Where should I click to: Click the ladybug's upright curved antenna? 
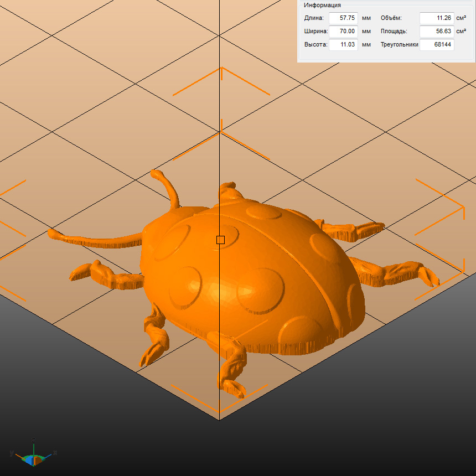[x=169, y=188]
